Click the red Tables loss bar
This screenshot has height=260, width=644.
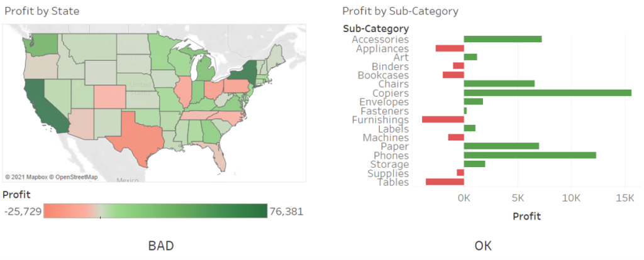[445, 182]
